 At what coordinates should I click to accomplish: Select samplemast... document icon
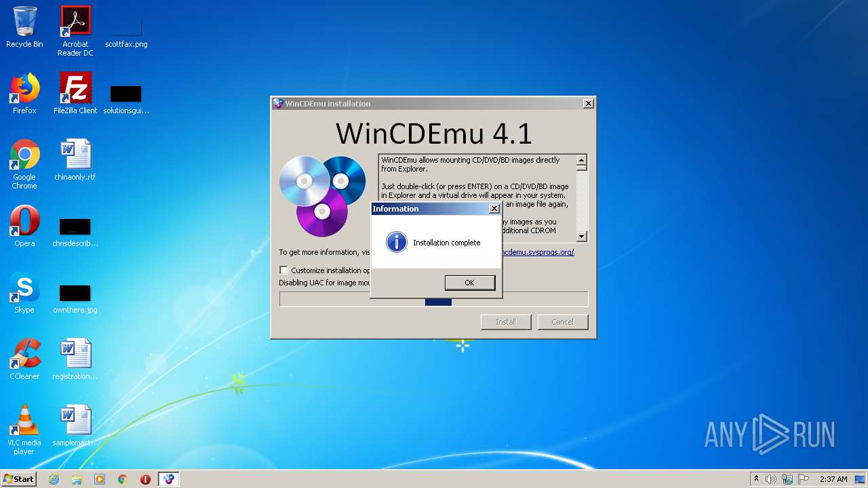[x=75, y=426]
